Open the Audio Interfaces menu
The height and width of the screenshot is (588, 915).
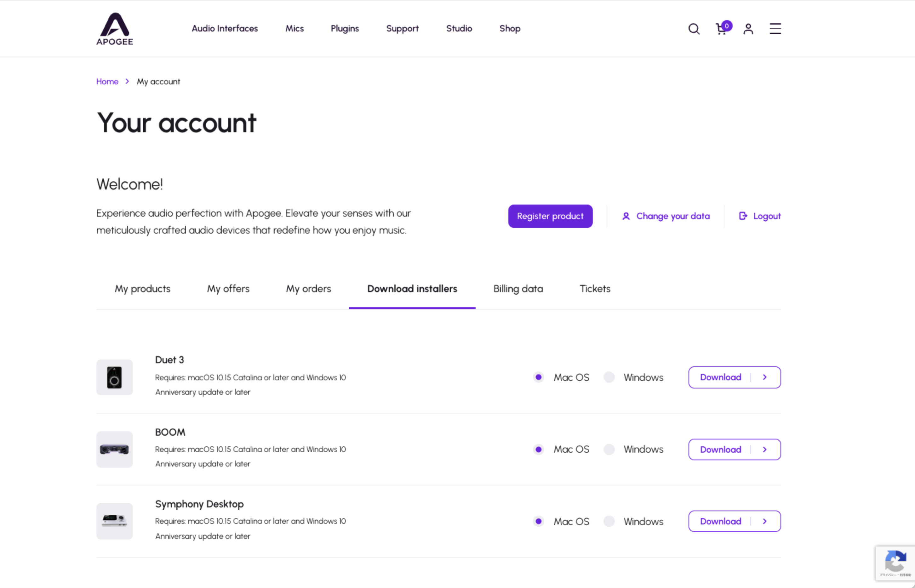click(225, 28)
